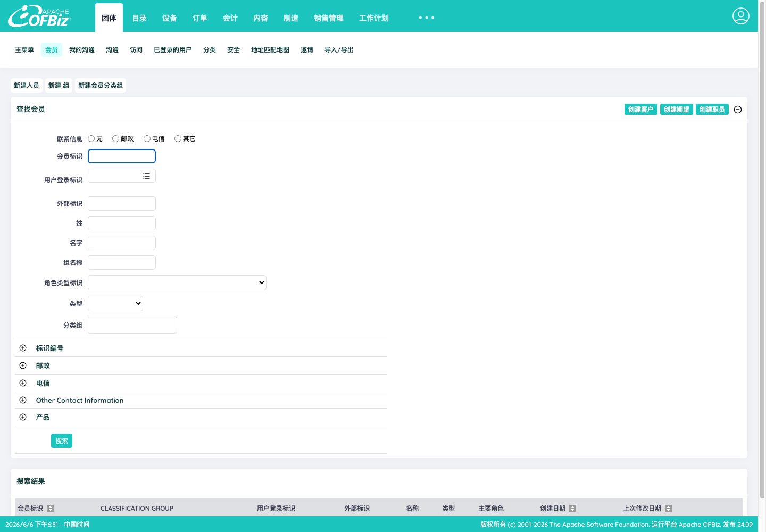Image resolution: width=766 pixels, height=532 pixels.
Task: Open 我的沟通 submenu item
Action: coord(82,50)
